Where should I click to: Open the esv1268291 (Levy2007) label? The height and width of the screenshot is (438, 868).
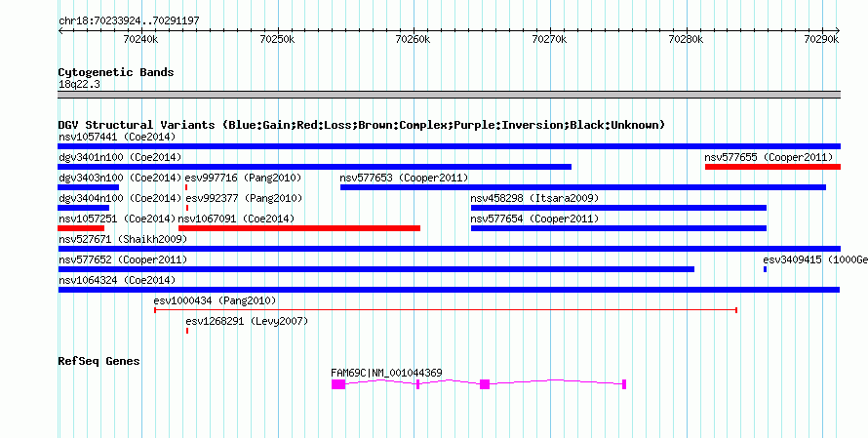click(247, 321)
